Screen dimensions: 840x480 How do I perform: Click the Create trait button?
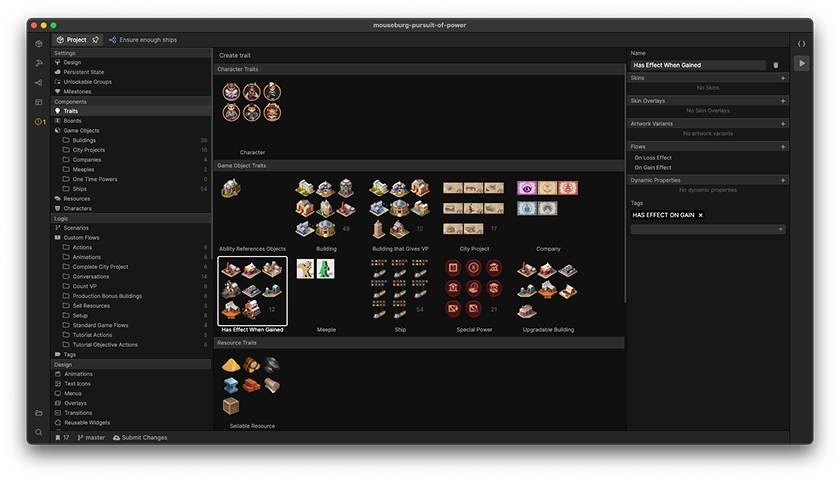(x=236, y=55)
